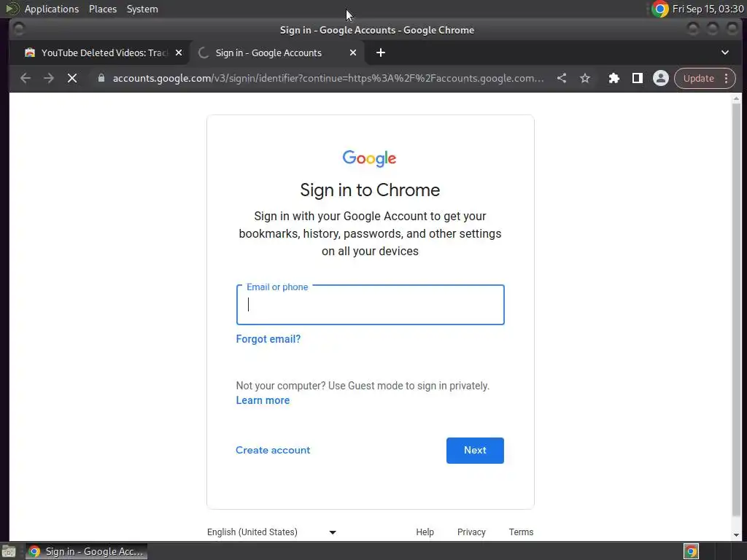
Task: Bookmark this page with the star icon
Action: pos(585,78)
